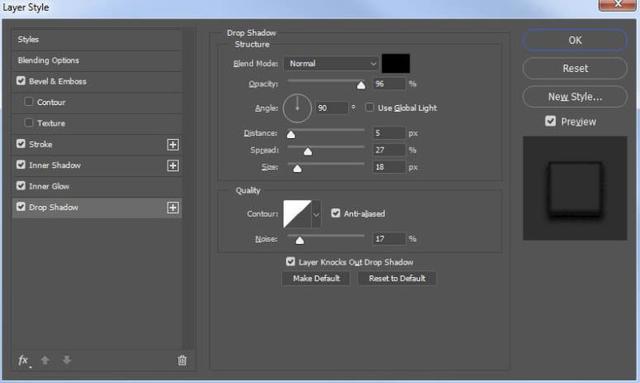The height and width of the screenshot is (383, 640).
Task: Open the Blend Mode dropdown
Action: [331, 64]
